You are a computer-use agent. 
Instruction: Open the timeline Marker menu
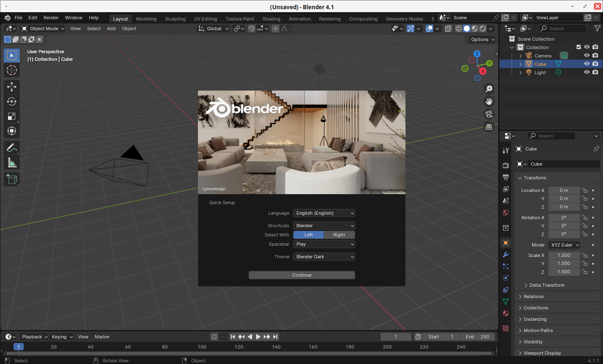click(x=102, y=337)
